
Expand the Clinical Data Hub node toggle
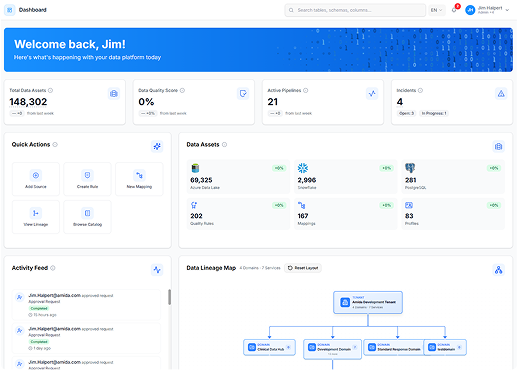pyautogui.click(x=289, y=347)
